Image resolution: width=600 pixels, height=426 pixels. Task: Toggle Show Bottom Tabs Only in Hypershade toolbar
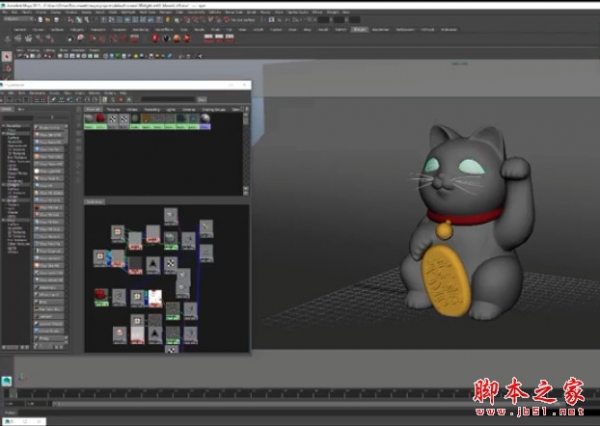pos(18,100)
